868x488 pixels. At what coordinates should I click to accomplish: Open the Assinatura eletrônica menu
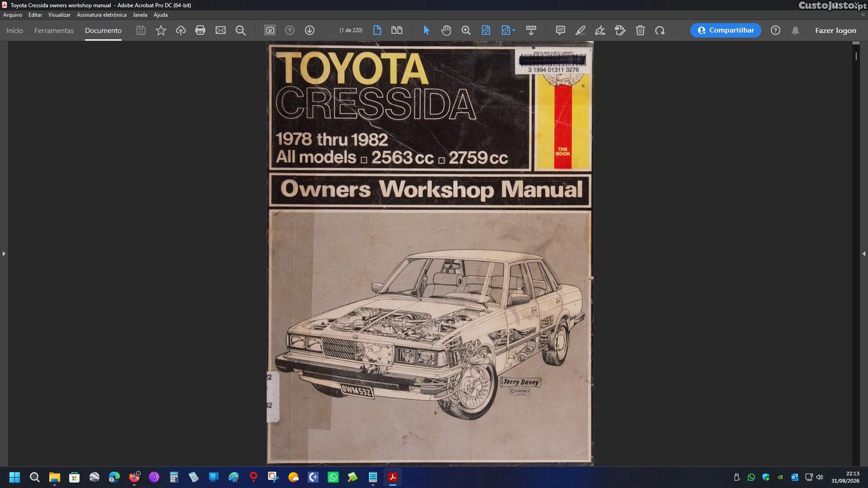click(x=102, y=15)
